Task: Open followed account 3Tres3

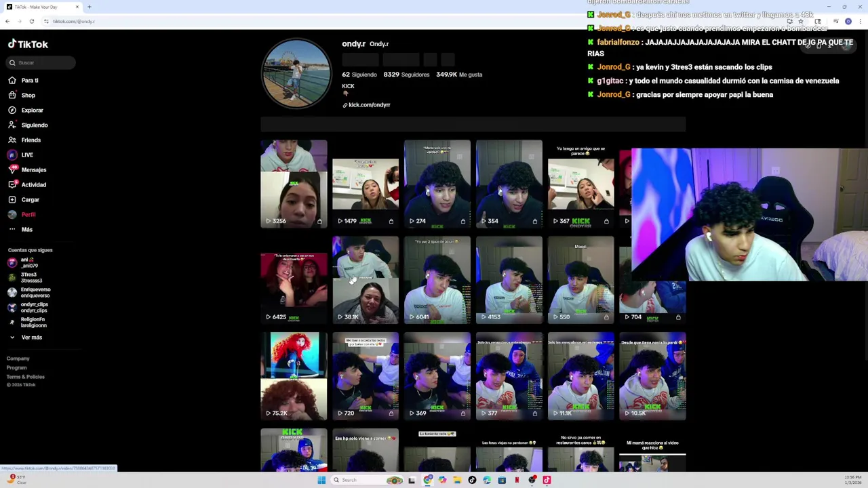Action: tap(25, 277)
